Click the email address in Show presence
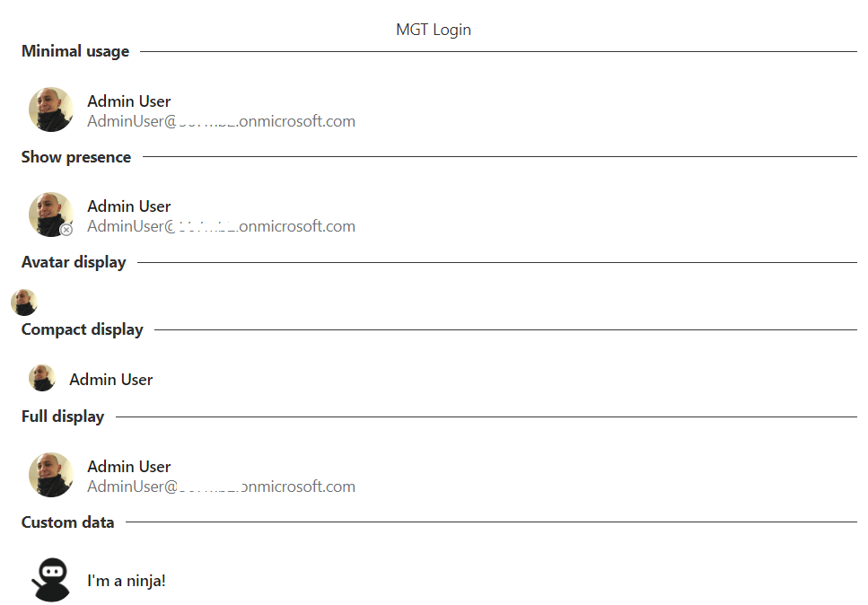The height and width of the screenshot is (605, 868). [221, 226]
